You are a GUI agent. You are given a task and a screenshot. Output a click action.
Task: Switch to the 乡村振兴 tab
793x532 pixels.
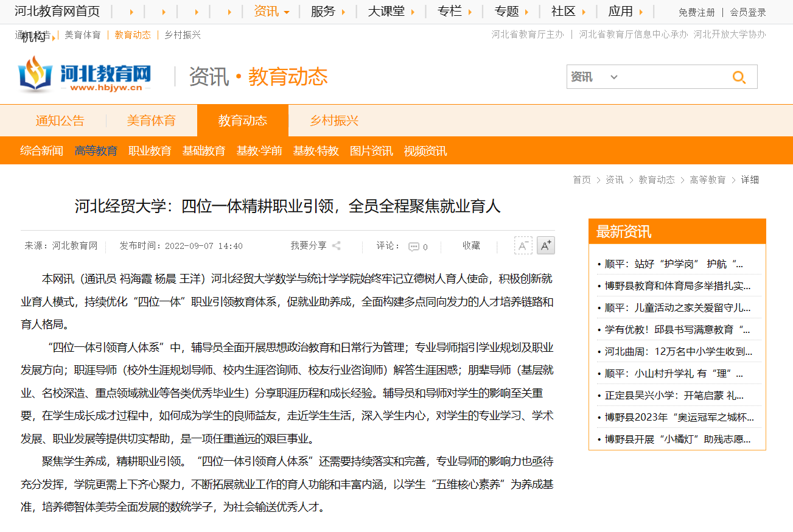(x=334, y=121)
